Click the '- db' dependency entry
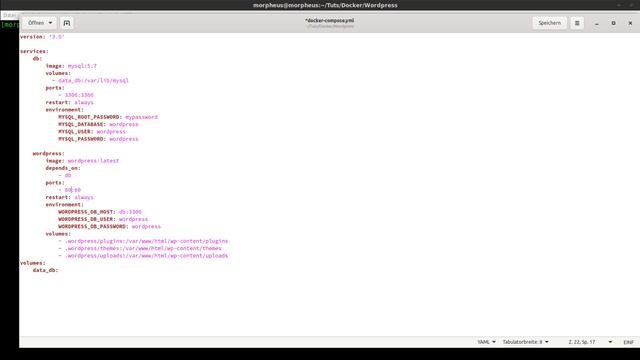This screenshot has height=360, width=640. pyautogui.click(x=65, y=176)
